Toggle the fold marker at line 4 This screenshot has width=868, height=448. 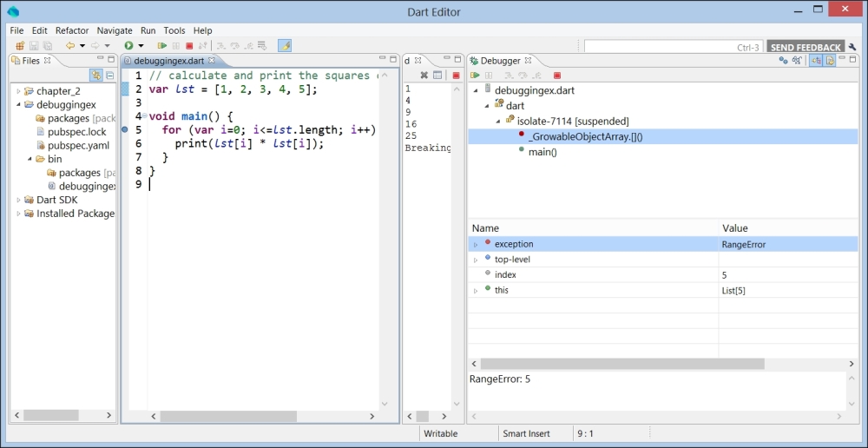pyautogui.click(x=144, y=115)
